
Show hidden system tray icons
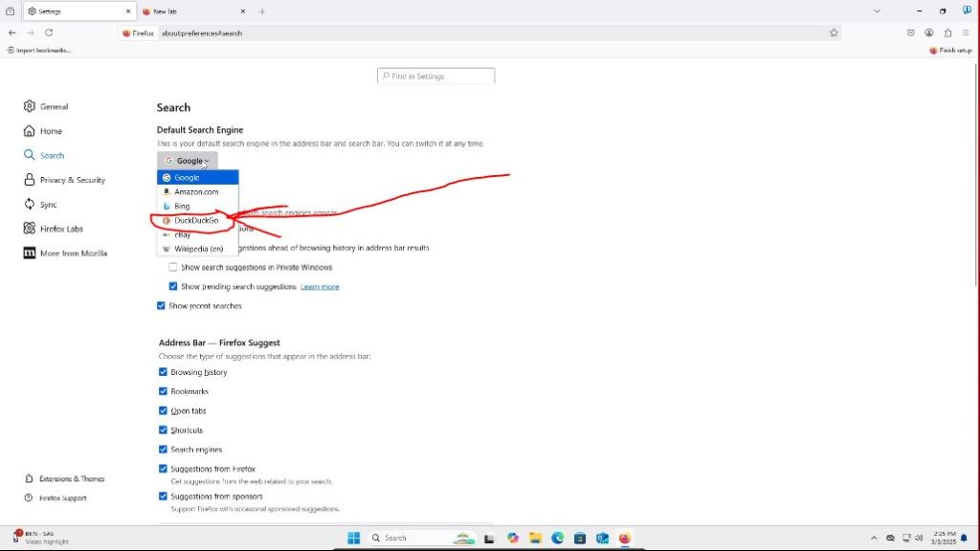coord(874,538)
